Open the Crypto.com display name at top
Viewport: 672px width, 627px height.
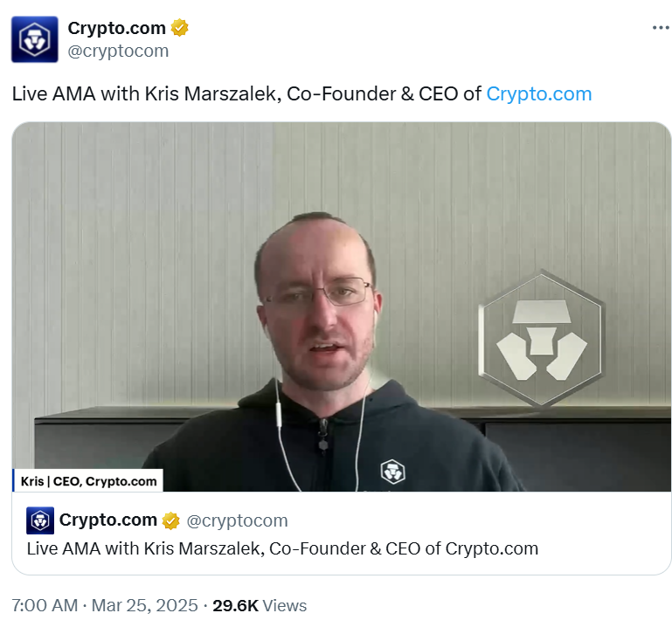tap(116, 28)
